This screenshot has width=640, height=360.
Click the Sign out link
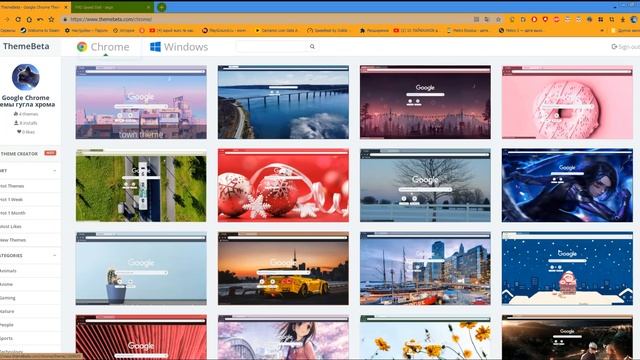(625, 47)
